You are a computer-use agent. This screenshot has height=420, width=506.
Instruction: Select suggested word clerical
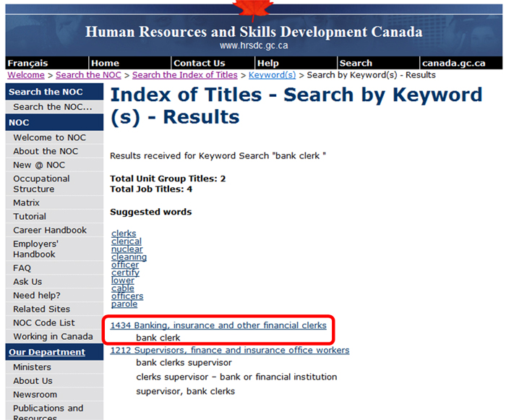click(126, 241)
